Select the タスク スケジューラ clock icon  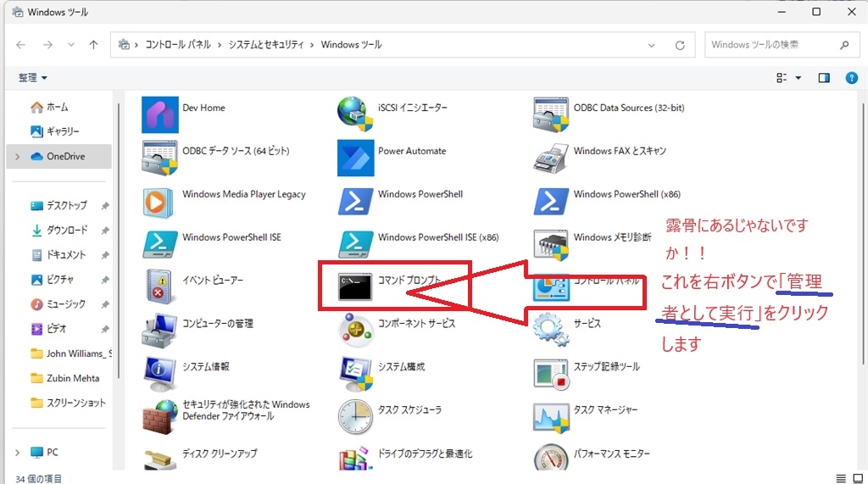click(355, 417)
